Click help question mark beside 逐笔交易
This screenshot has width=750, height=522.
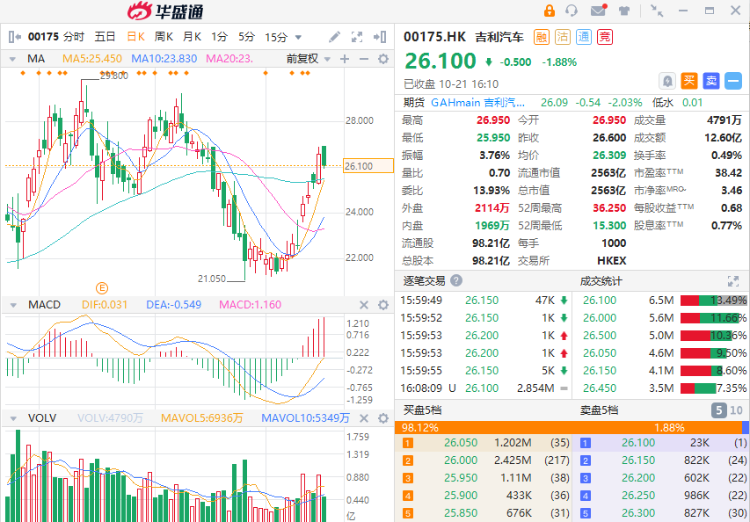(x=456, y=280)
